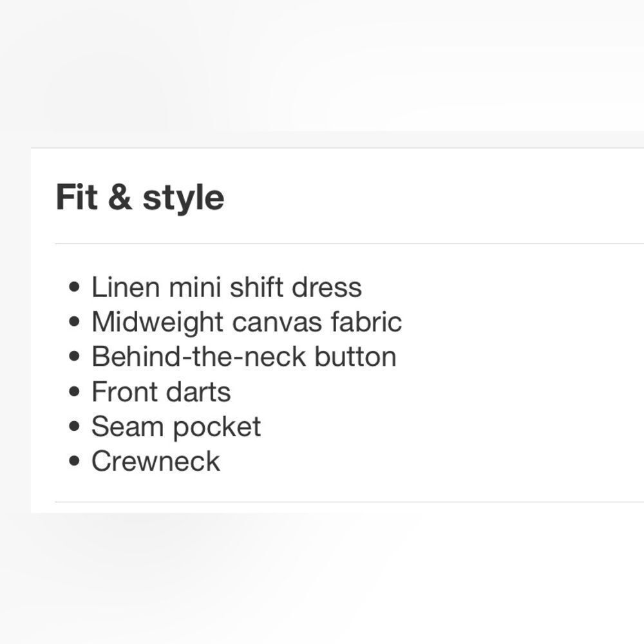
Task: Click the bullet dot beside Seam pocket
Action: click(74, 426)
